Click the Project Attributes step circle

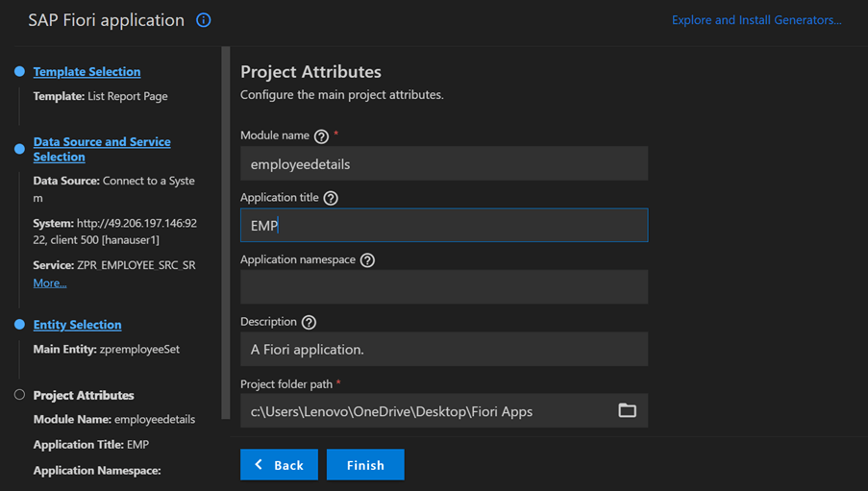[x=19, y=395]
